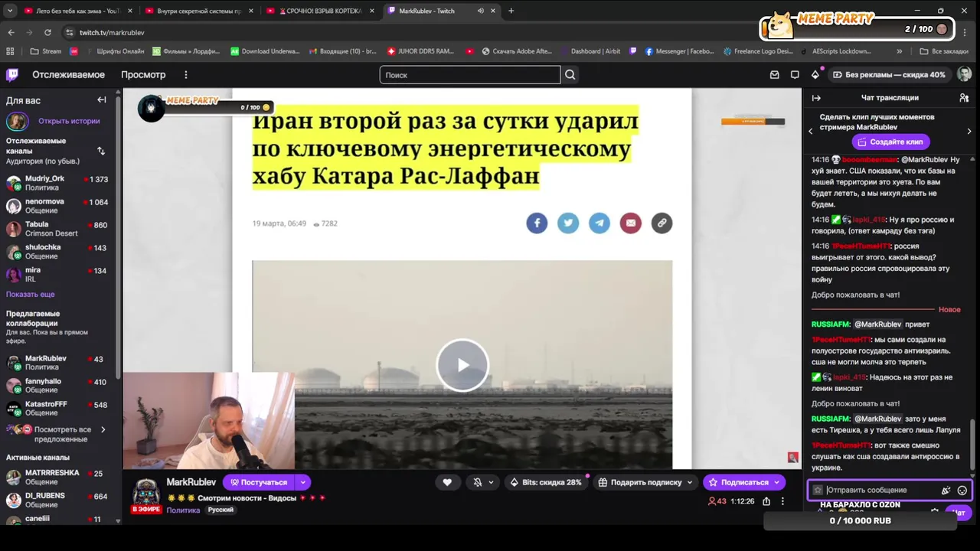Open the Bits diamond icon in top bar
Image resolution: width=980 pixels, height=551 pixels.
(815, 74)
